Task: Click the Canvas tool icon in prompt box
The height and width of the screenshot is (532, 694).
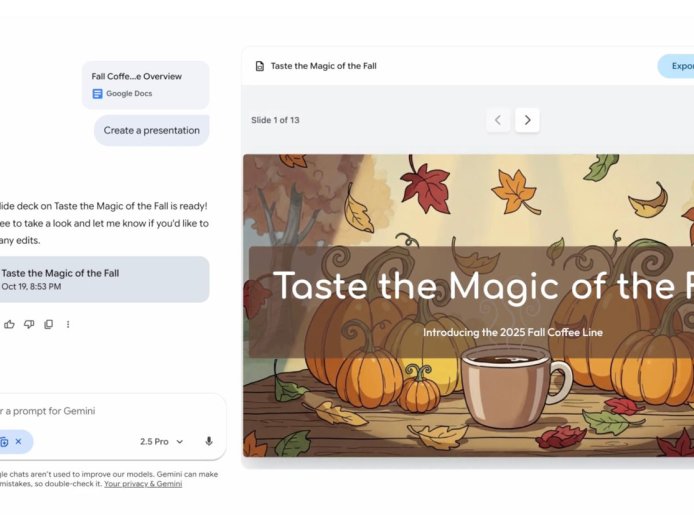Action: pos(5,441)
